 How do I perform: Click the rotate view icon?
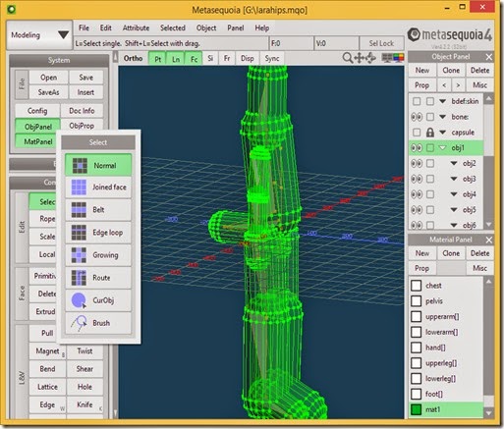click(x=370, y=58)
